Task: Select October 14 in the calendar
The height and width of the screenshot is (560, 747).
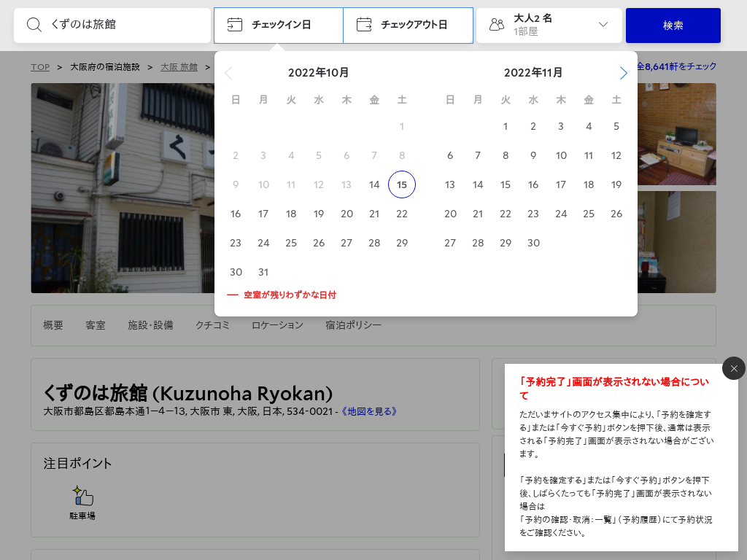Action: [x=374, y=184]
